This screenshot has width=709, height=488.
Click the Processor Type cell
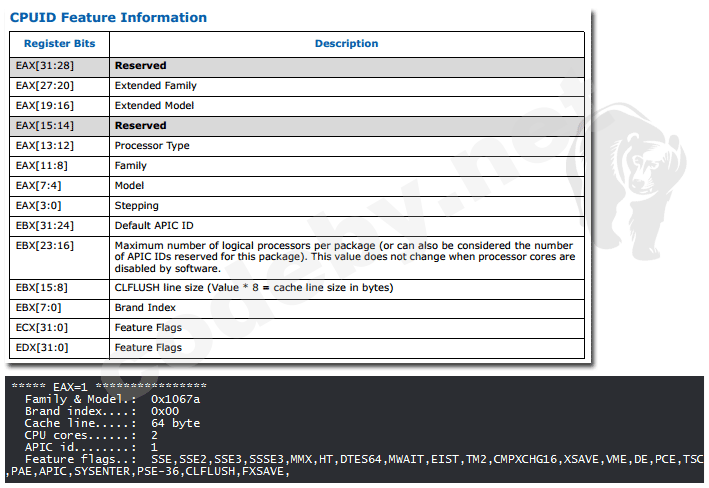click(x=152, y=146)
